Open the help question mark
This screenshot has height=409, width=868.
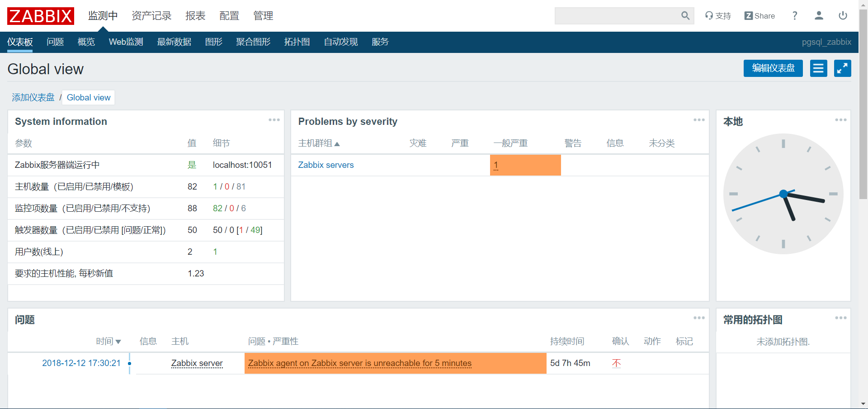click(x=795, y=16)
